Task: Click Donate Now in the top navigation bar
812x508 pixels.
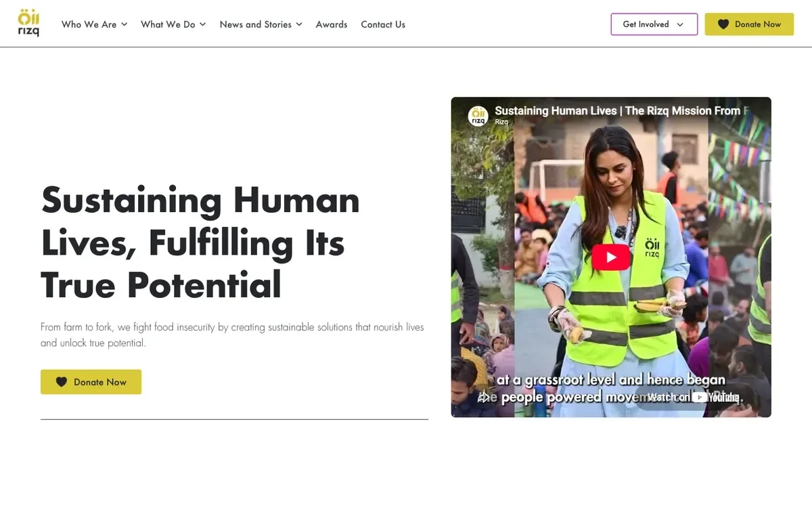Action: [x=749, y=24]
